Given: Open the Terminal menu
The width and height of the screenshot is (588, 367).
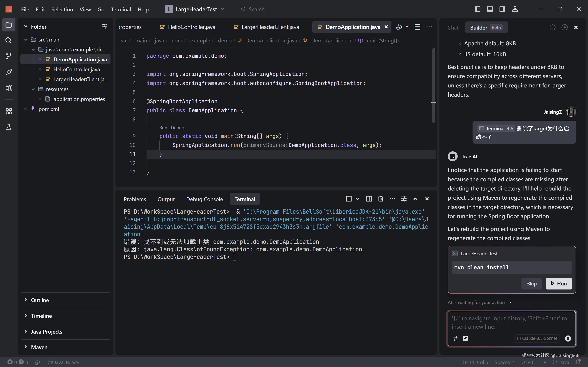Looking at the screenshot, I should (121, 10).
